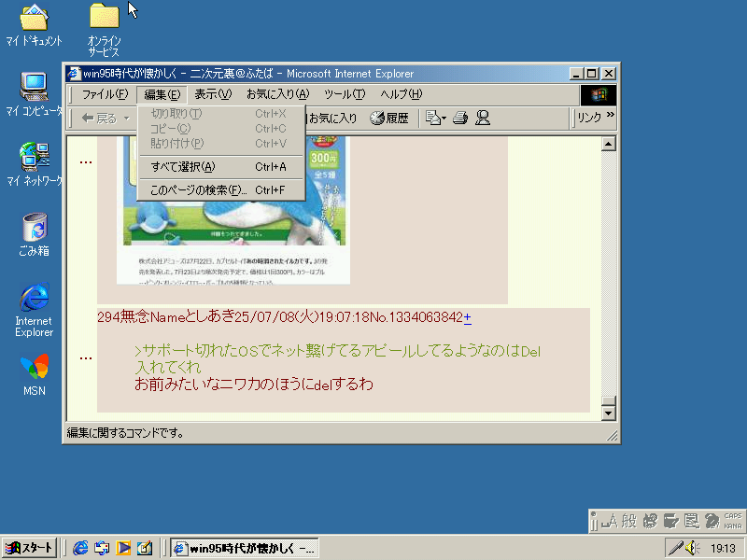Click the Mail toolbar icon
747x560 pixels.
point(432,118)
